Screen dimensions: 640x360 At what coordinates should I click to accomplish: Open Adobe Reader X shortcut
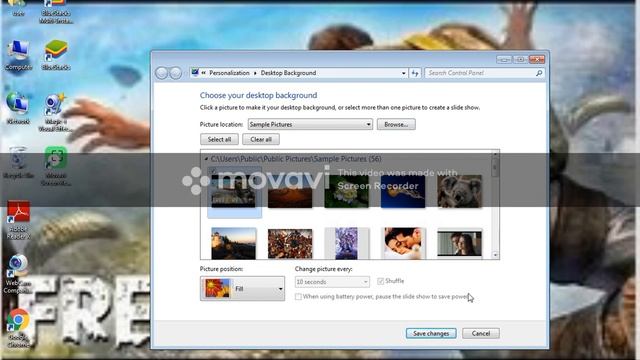[x=18, y=220]
